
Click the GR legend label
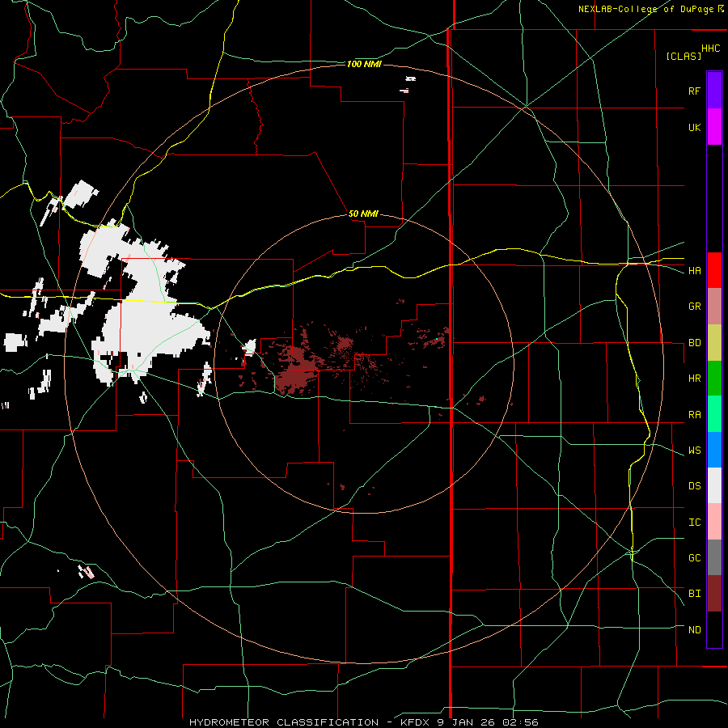[694, 307]
